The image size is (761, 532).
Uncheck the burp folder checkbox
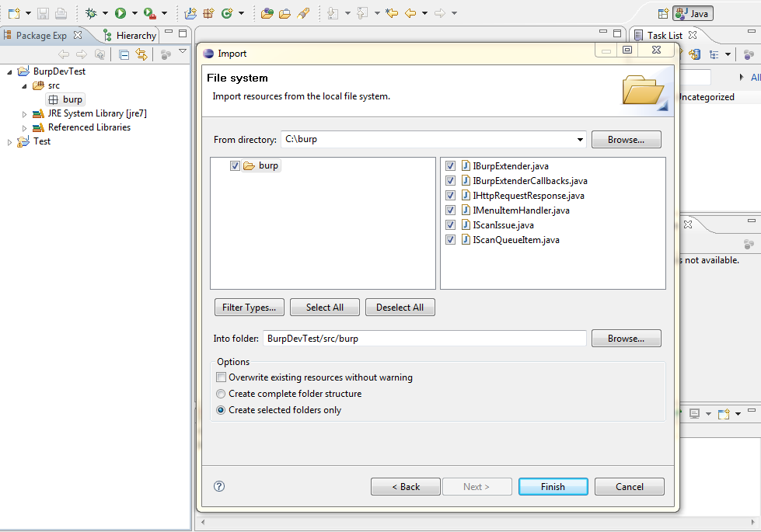235,166
